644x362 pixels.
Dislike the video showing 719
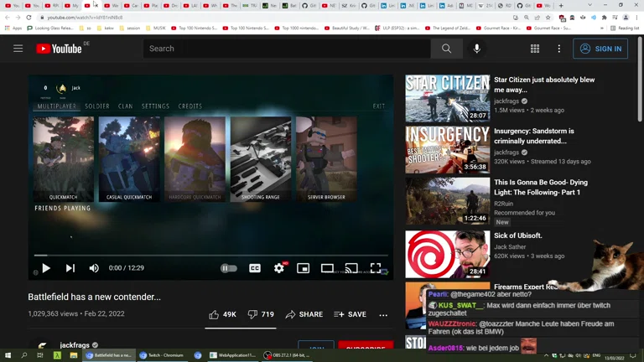tap(261, 314)
